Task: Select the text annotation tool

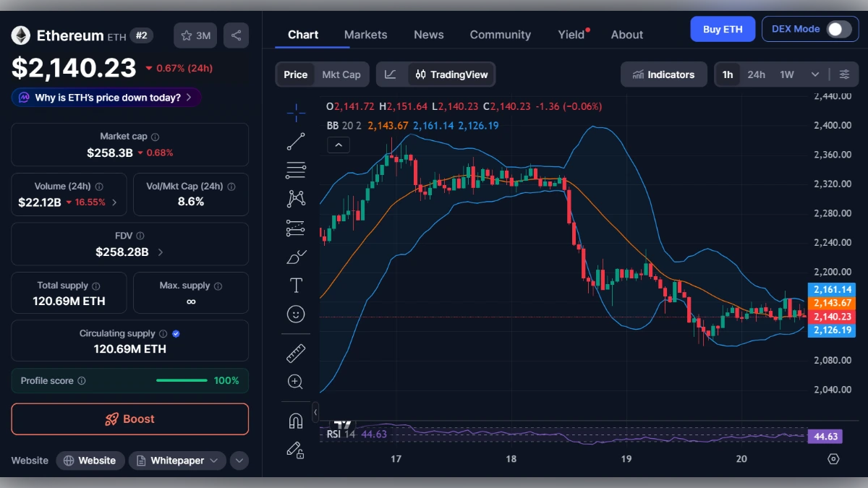Action: point(296,285)
